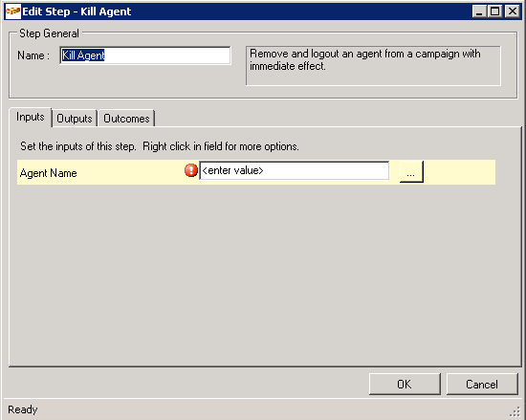Open the ellipsis browse button for Agent Name
The image size is (526, 420).
coord(411,172)
